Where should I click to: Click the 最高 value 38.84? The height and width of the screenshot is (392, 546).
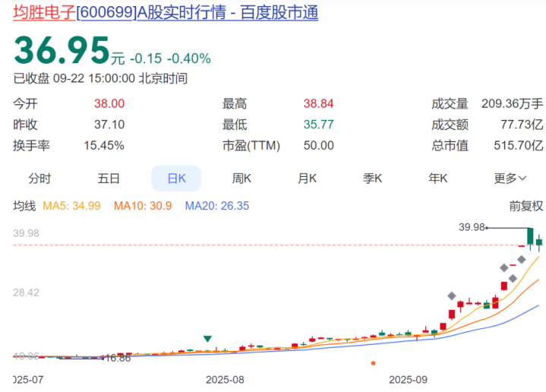click(x=318, y=103)
